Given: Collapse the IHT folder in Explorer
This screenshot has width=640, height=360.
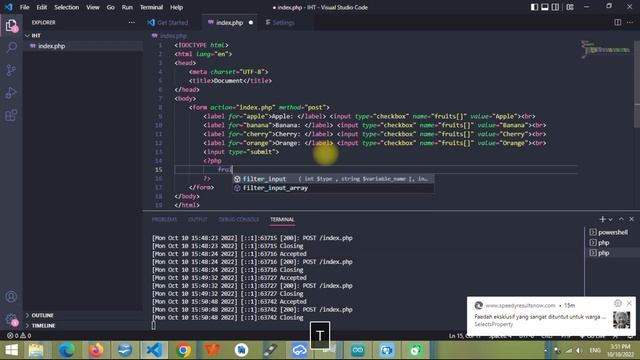Looking at the screenshot, I should [x=83, y=36].
